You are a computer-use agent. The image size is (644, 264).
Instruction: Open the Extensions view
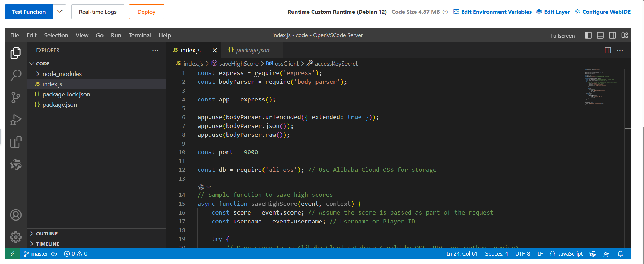pyautogui.click(x=16, y=142)
